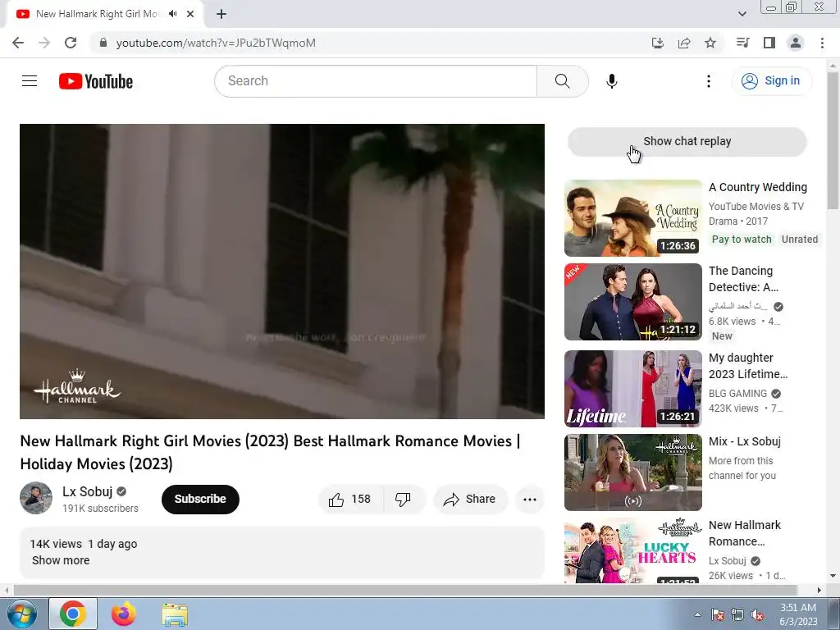Click the 14K views 1 day ago text

coord(84,544)
